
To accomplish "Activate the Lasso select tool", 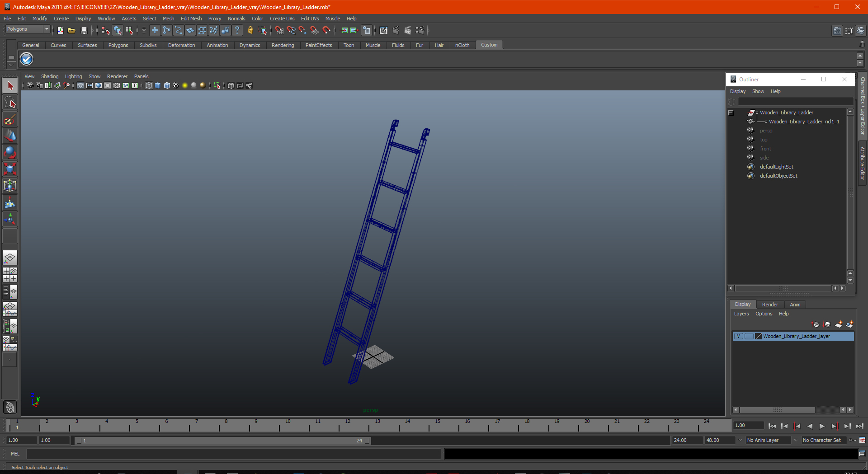I will [10, 103].
